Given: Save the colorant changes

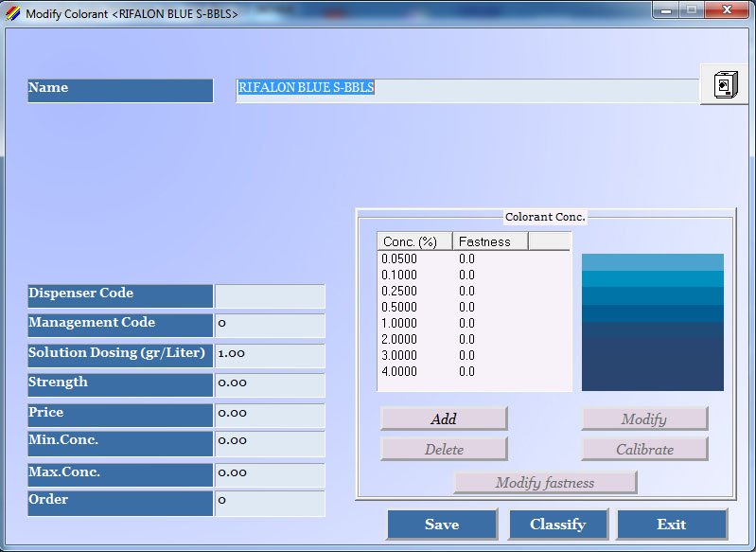Looking at the screenshot, I should (442, 524).
